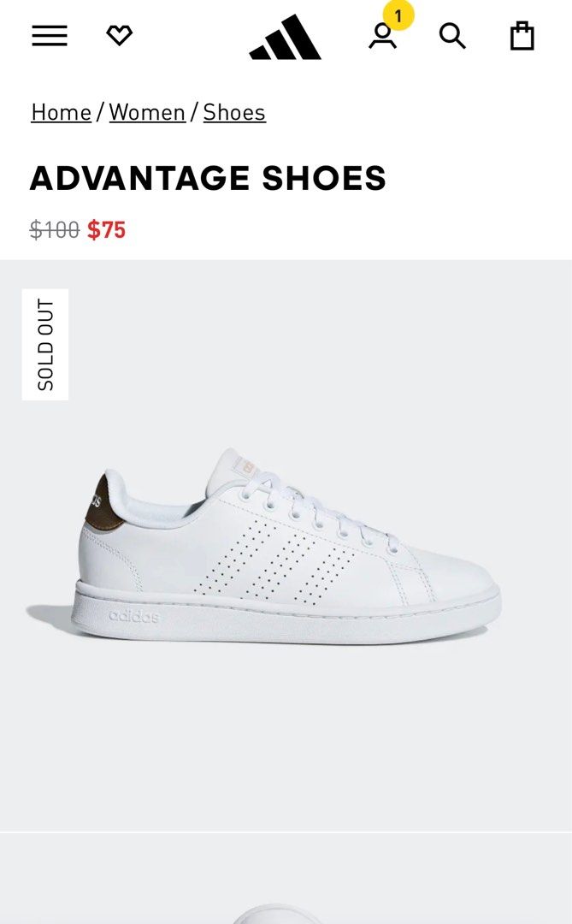Tap the Sold Out label
The height and width of the screenshot is (924, 572).
click(45, 345)
